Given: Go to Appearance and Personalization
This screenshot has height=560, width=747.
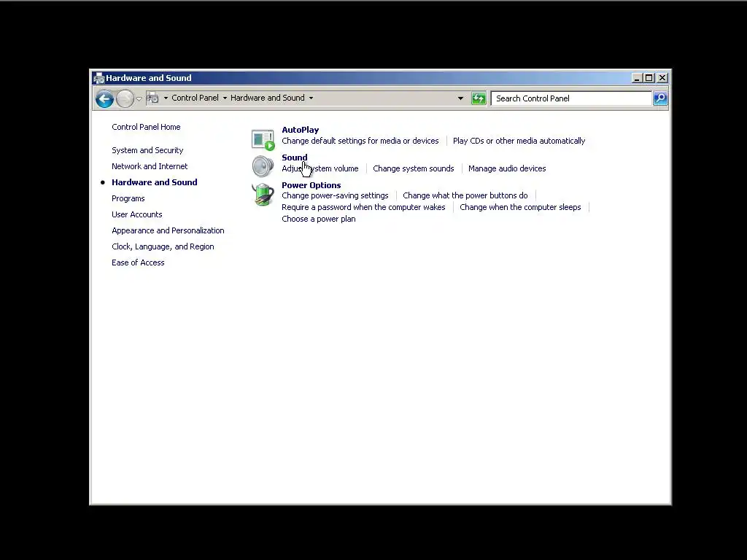Looking at the screenshot, I should (168, 230).
